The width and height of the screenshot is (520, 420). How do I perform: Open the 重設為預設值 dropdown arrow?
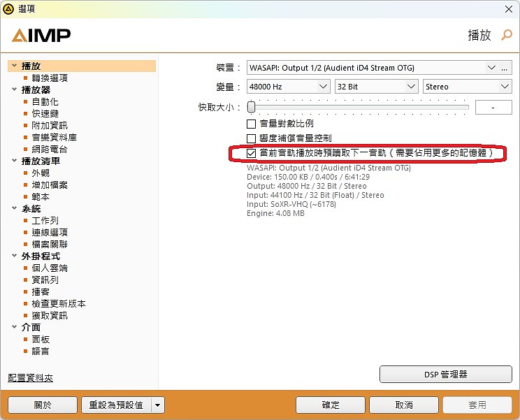158,405
